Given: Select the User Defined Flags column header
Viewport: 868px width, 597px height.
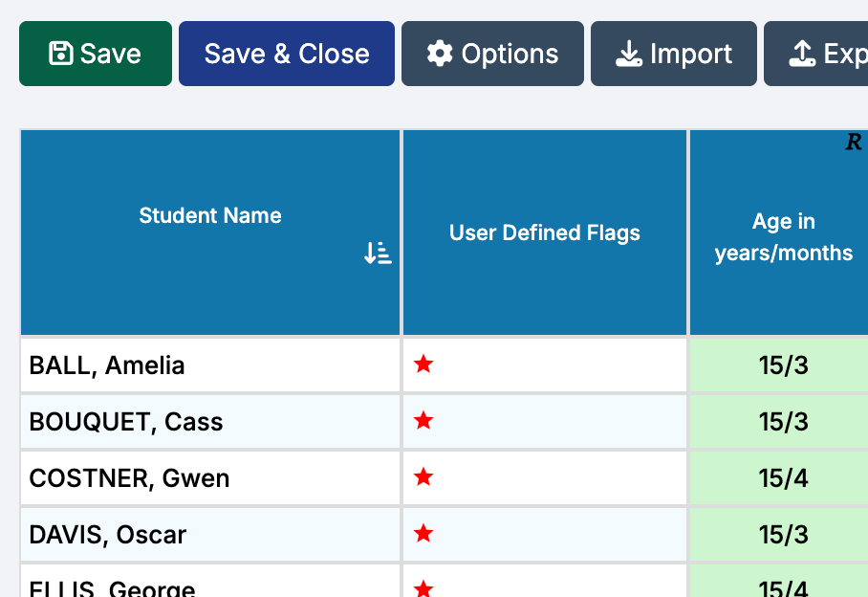Looking at the screenshot, I should 545,232.
